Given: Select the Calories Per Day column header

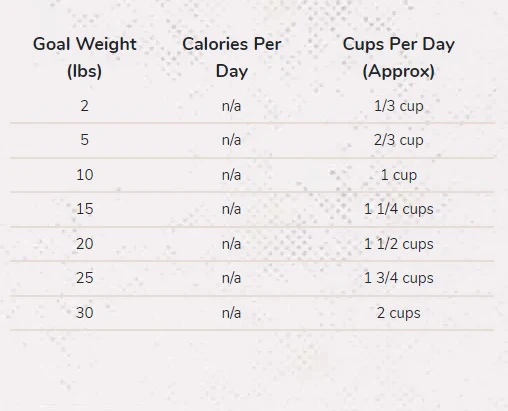Looking at the screenshot, I should click(232, 57).
